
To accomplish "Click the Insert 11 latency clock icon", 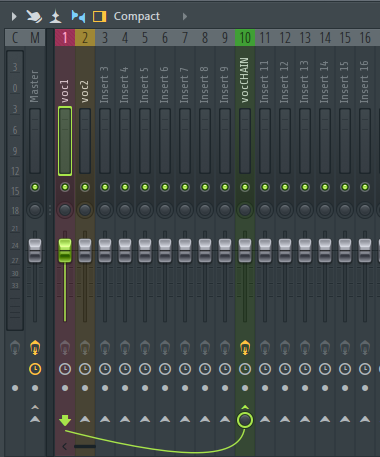I will [x=265, y=369].
